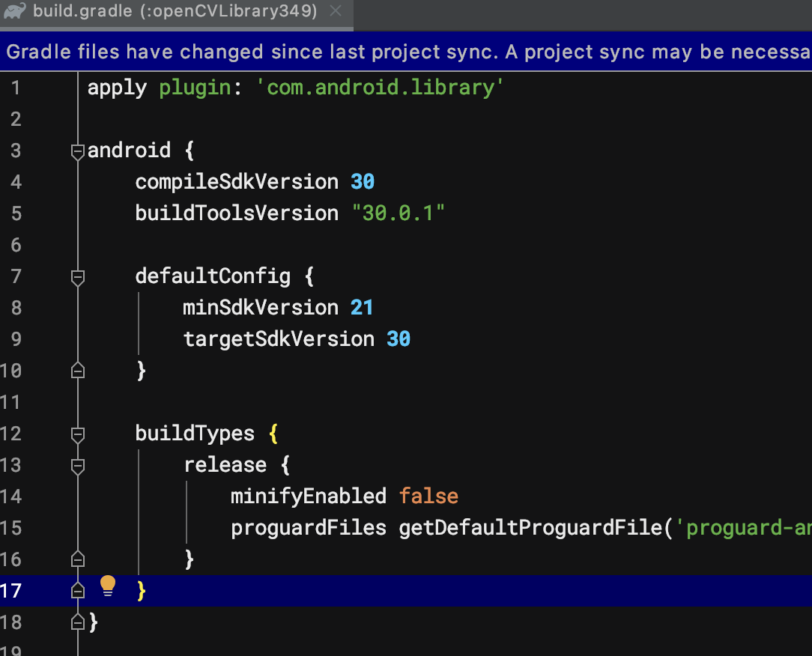Click the Gradle elephant icon on build.gradle tab
The image size is (812, 656).
click(x=14, y=10)
